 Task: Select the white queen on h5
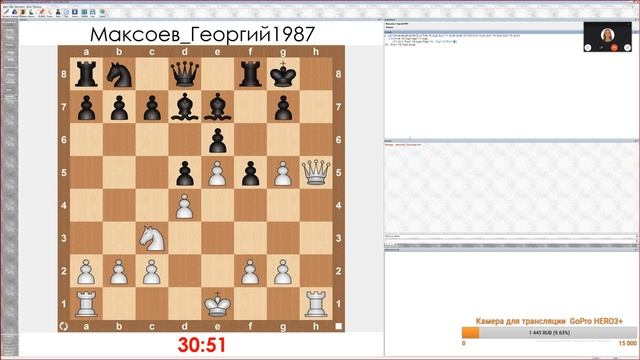[x=316, y=172]
